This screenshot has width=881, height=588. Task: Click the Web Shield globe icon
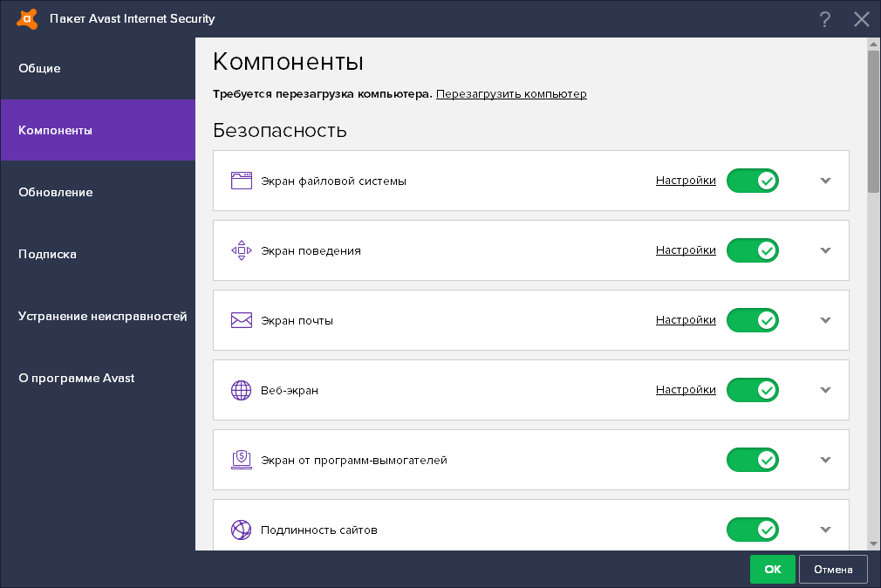(x=242, y=390)
